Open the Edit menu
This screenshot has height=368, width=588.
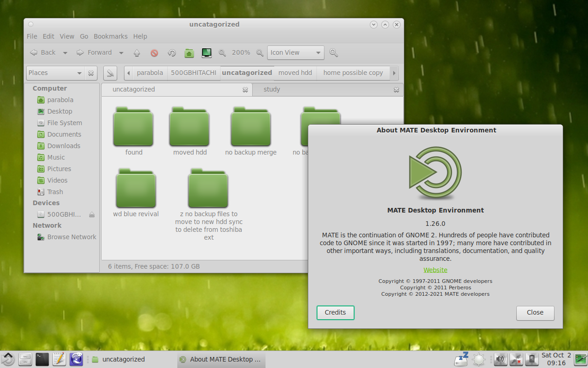[x=49, y=36]
